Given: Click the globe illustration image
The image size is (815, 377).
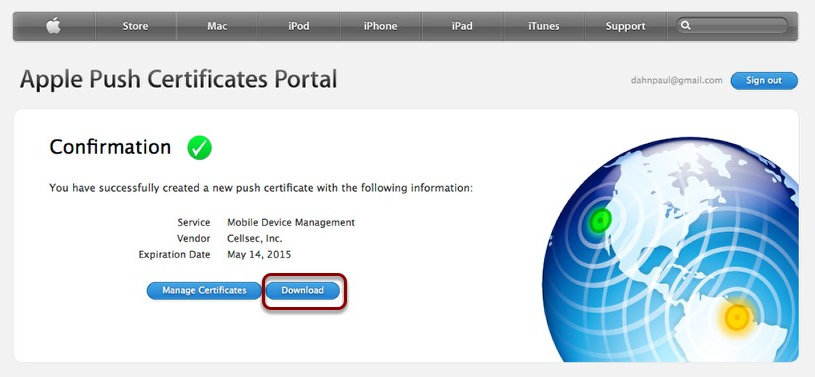Looking at the screenshot, I should (x=671, y=250).
